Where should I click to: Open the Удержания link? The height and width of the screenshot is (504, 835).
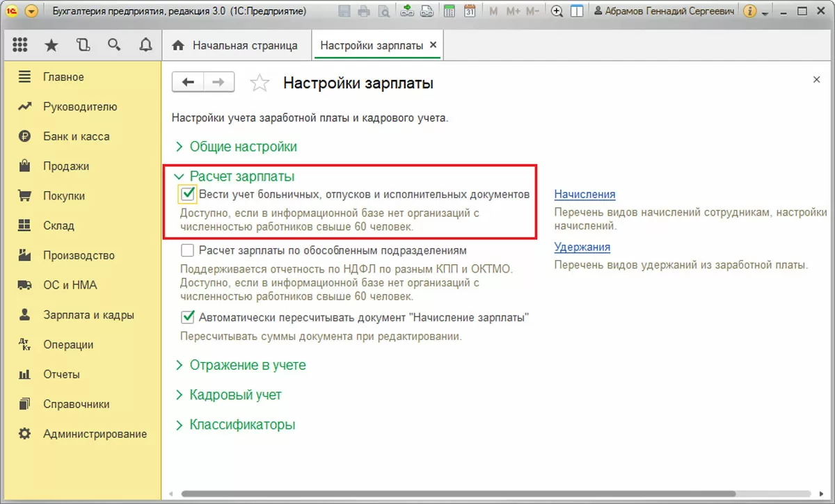[582, 247]
